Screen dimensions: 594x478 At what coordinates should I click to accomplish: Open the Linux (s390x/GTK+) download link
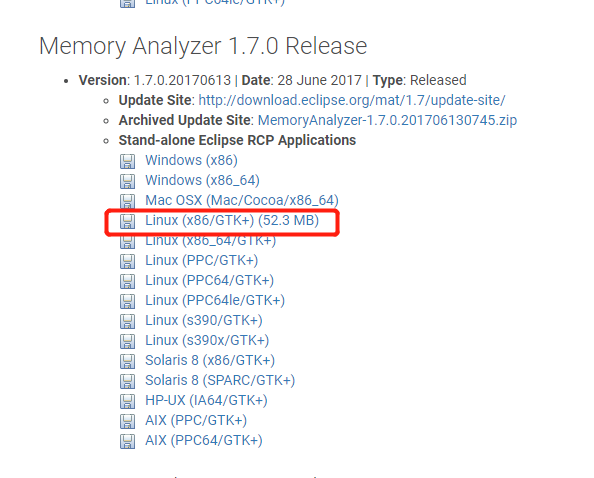tap(207, 341)
